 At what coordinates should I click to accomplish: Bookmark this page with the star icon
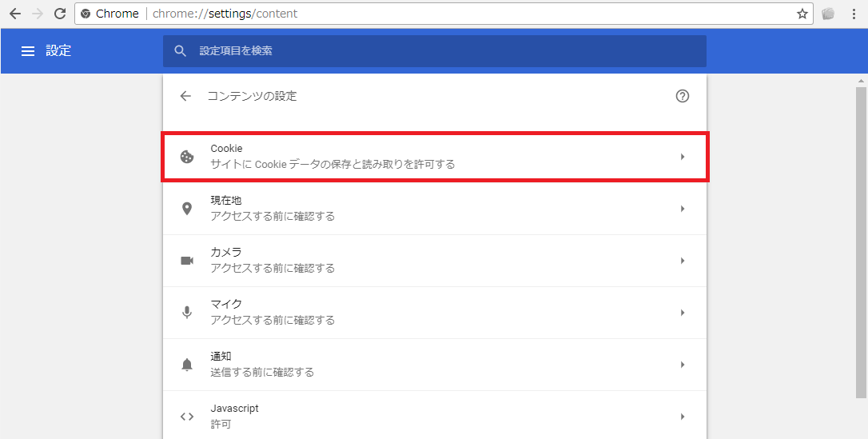[x=802, y=14]
